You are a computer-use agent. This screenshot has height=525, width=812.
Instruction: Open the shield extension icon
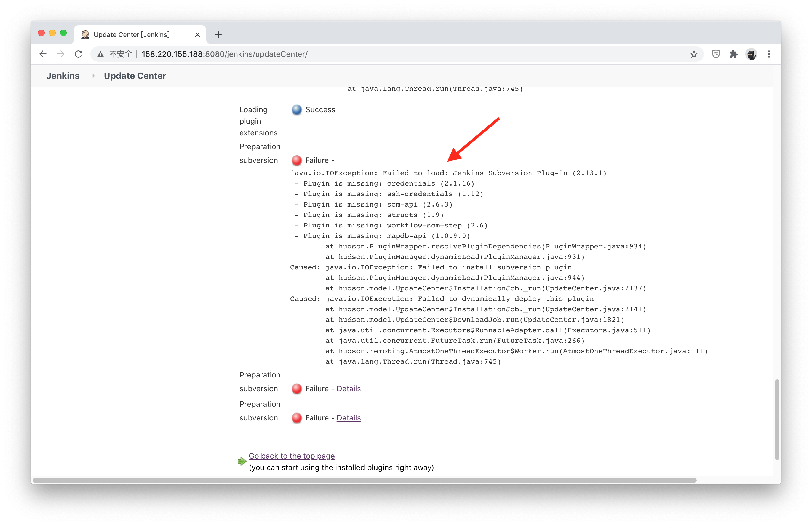(x=715, y=54)
